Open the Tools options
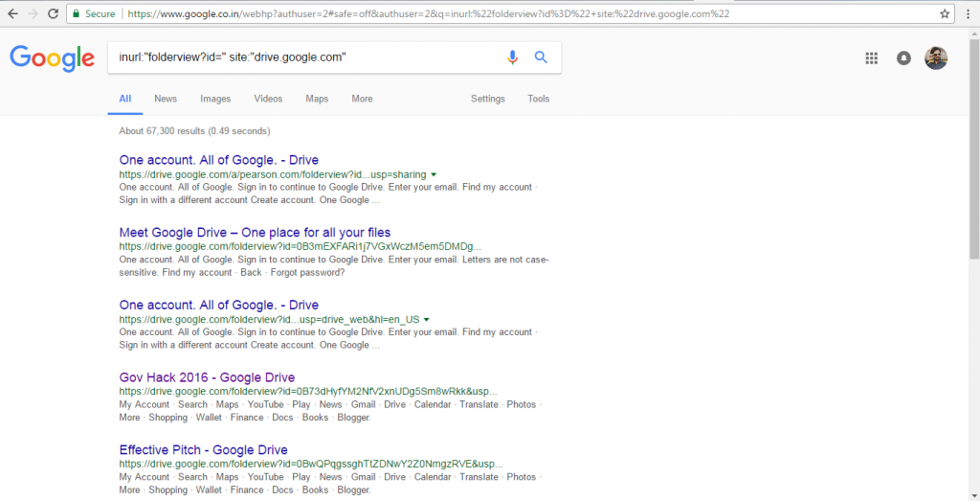980x501 pixels. 538,99
